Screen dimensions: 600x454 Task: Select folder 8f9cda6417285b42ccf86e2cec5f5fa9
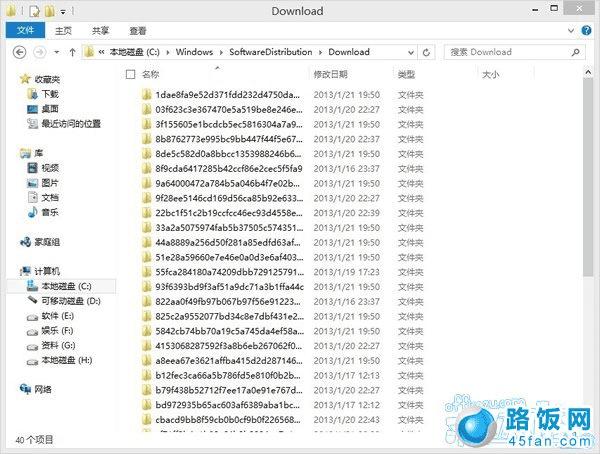pos(229,169)
